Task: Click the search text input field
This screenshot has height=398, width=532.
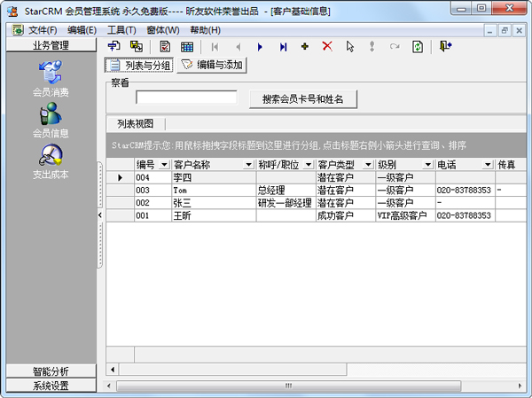Action: tap(186, 98)
